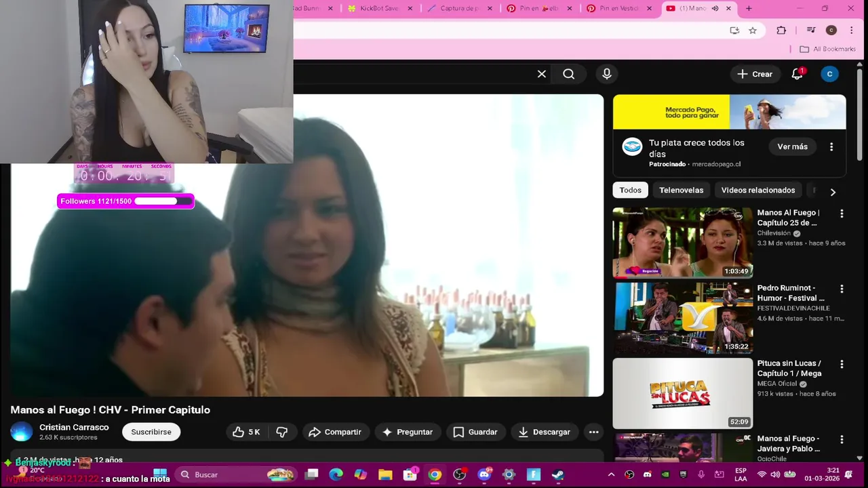
Task: Click the Preguntar button
Action: coord(408,432)
